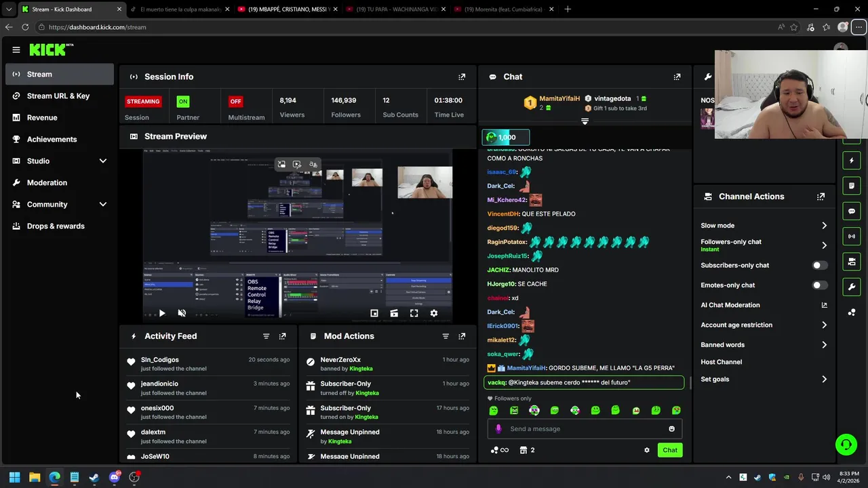
Task: Pop out the Mod Actions panel
Action: (x=462, y=336)
